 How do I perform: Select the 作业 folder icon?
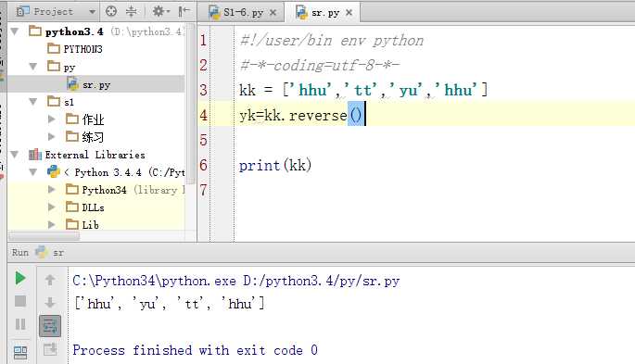[72, 119]
